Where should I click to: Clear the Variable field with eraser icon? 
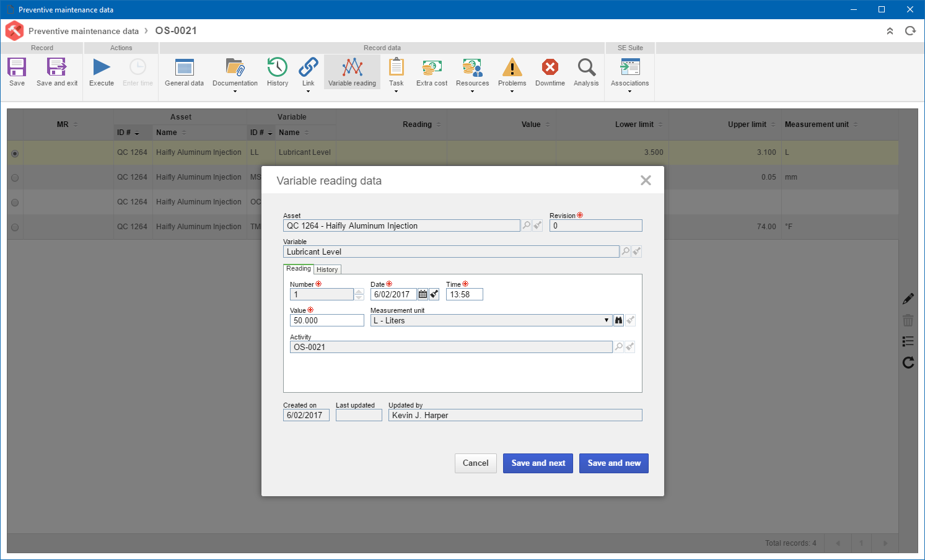[637, 252]
